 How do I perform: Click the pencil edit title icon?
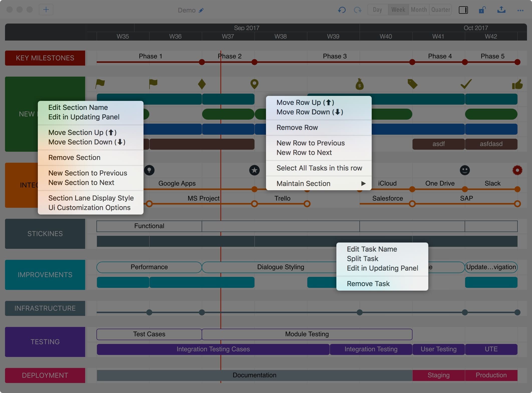pos(201,10)
